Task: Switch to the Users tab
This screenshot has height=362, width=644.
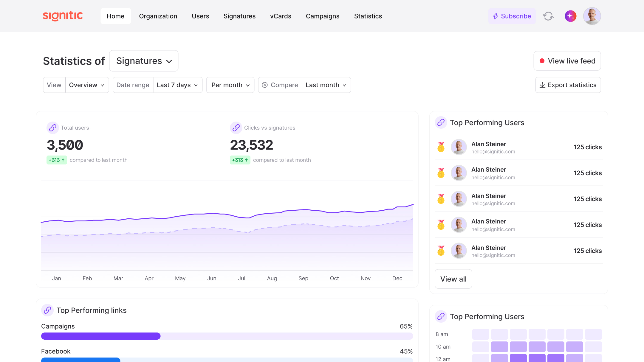Action: click(x=200, y=16)
